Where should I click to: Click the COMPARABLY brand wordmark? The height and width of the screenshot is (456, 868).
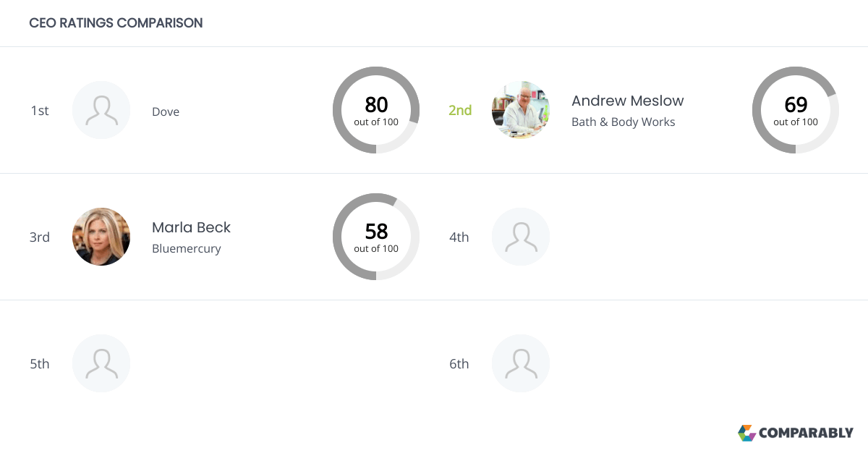click(x=806, y=433)
